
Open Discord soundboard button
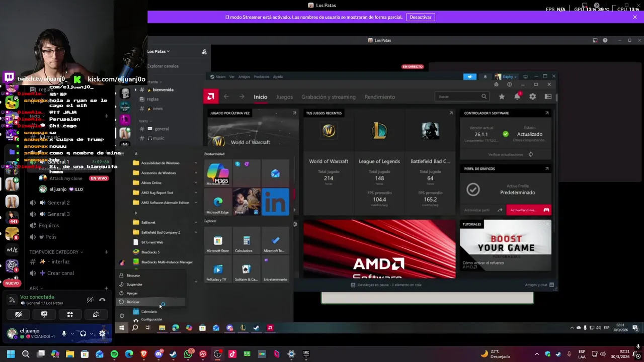pos(96,314)
